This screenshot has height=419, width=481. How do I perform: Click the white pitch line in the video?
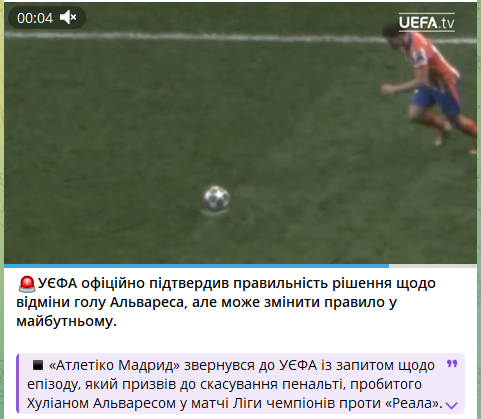pos(193,37)
